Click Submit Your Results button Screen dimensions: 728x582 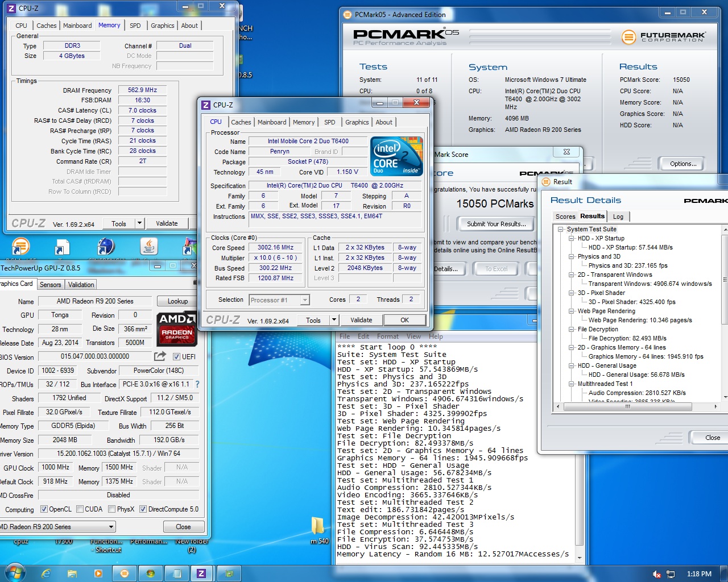[497, 224]
